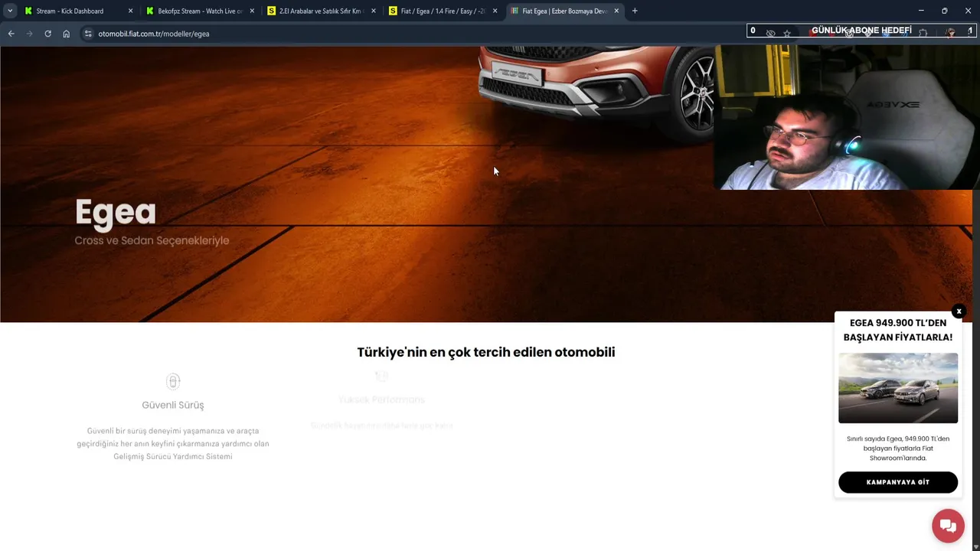Open the browser home page
This screenshot has height=551, width=980.
pos(66,34)
